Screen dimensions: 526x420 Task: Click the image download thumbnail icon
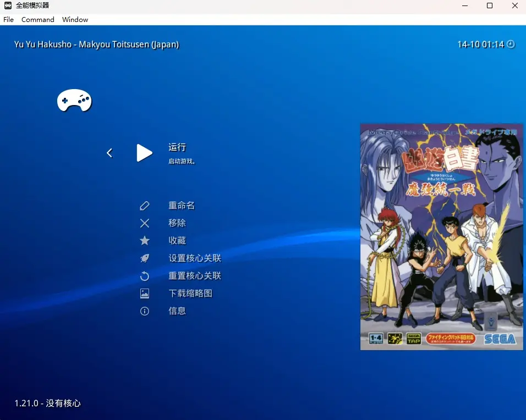click(145, 294)
